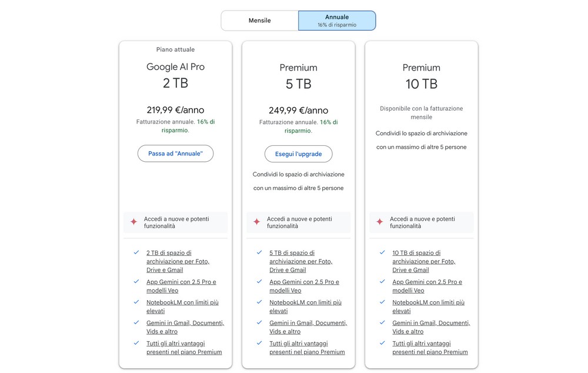Click Gemini sparkle icon in Premium 5 TB card

[x=256, y=222]
